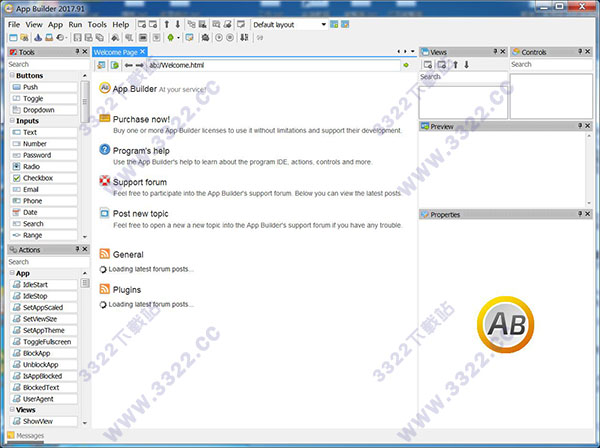Image resolution: width=600 pixels, height=448 pixels.
Task: Open the App menu
Action: pyautogui.click(x=55, y=24)
